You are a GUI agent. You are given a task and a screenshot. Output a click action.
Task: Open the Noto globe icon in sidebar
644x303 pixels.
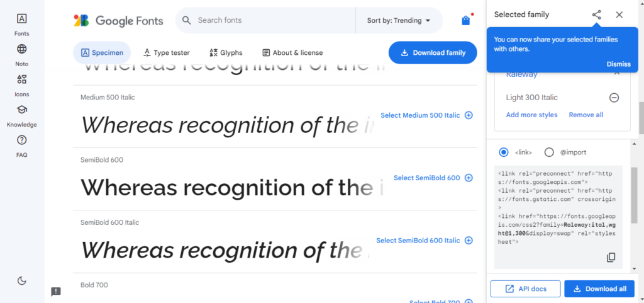[x=22, y=49]
